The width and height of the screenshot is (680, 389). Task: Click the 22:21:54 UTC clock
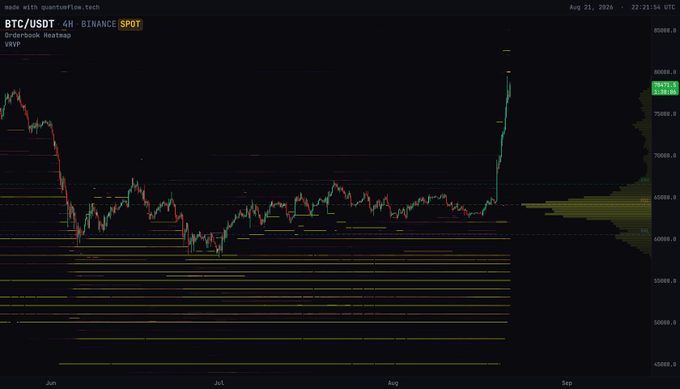click(x=653, y=7)
